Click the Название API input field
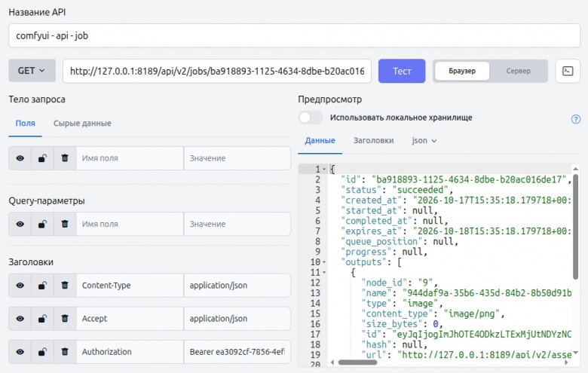This screenshot has height=373, width=588. click(294, 35)
